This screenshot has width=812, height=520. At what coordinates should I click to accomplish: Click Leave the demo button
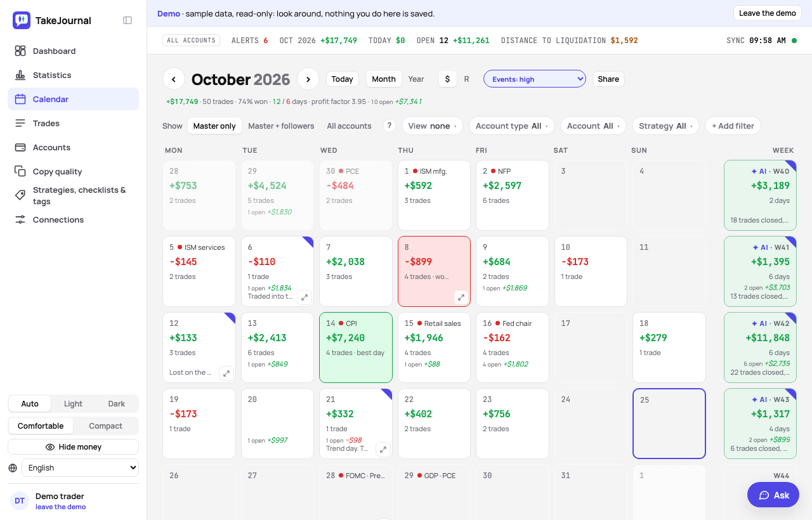[768, 13]
